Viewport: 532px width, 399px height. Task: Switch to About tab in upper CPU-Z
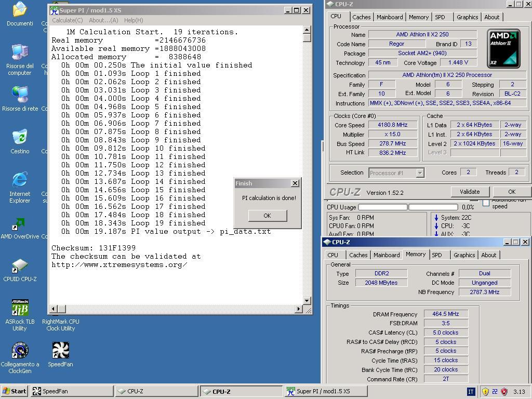[x=491, y=17]
